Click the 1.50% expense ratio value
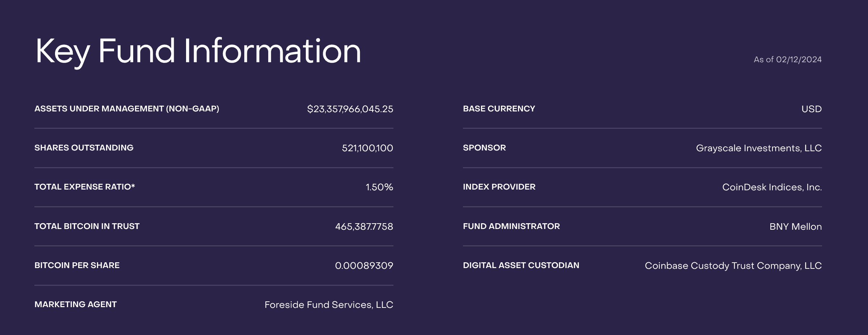Image resolution: width=868 pixels, height=335 pixels. point(379,187)
